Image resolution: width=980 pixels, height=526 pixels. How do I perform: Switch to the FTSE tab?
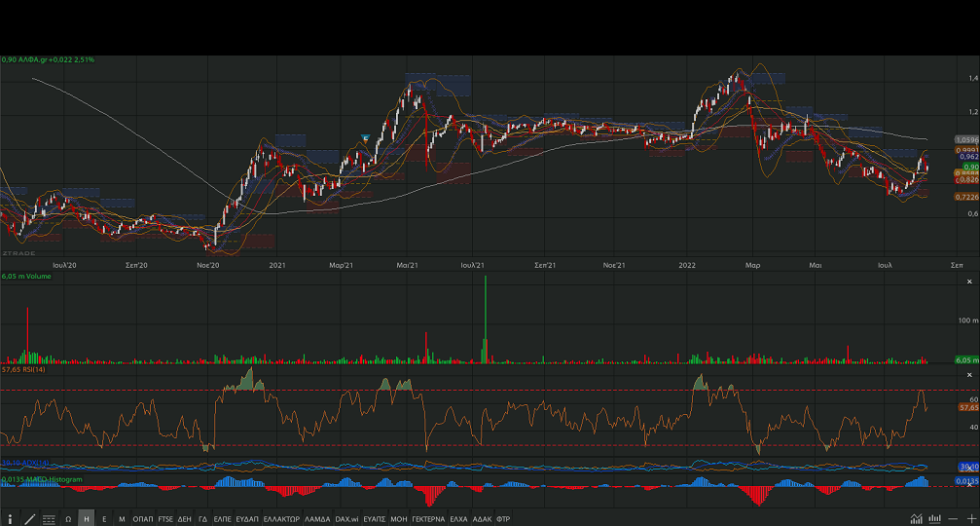click(x=165, y=519)
